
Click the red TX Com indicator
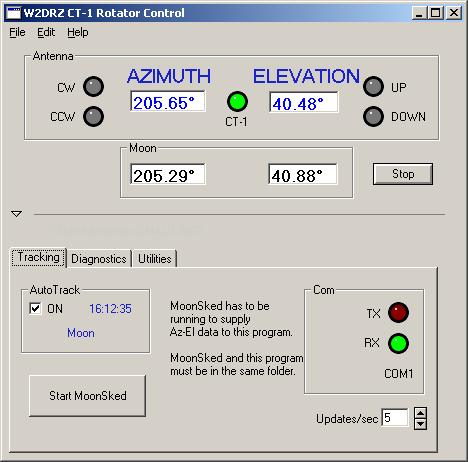[x=398, y=313]
